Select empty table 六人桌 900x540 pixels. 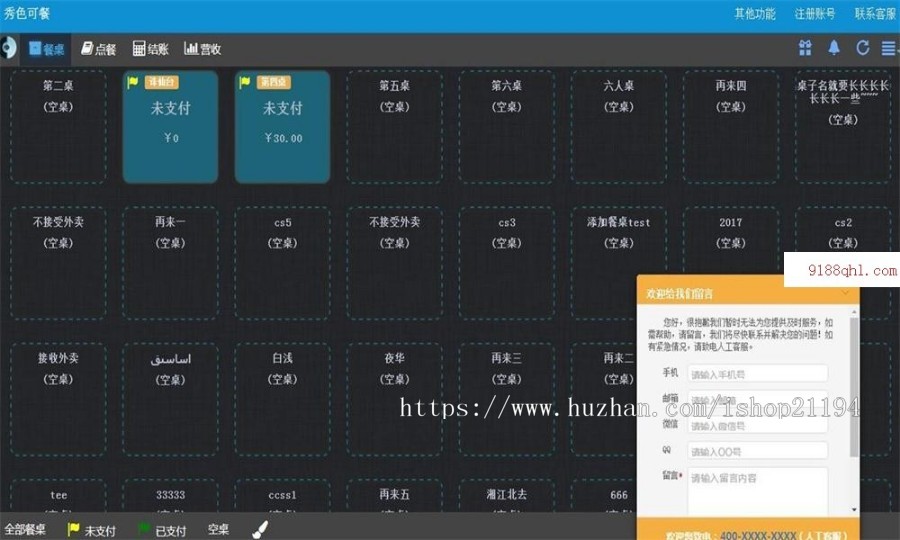click(619, 127)
